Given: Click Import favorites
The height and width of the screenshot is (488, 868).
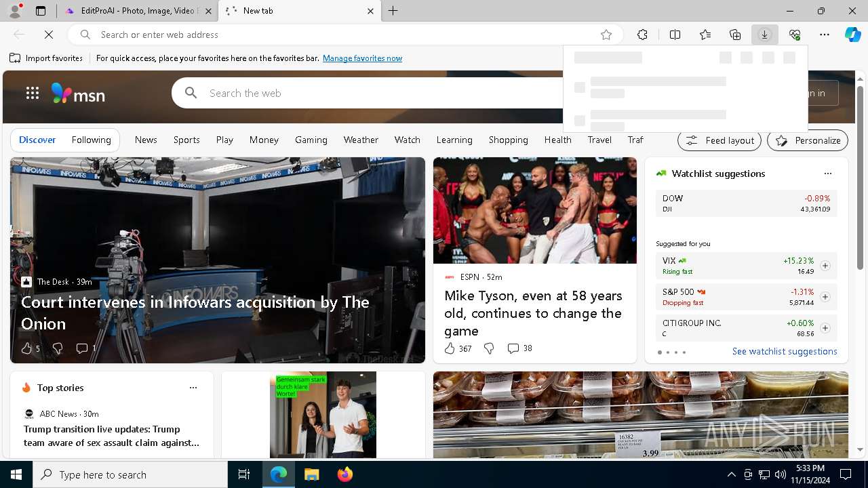Looking at the screenshot, I should (x=46, y=58).
